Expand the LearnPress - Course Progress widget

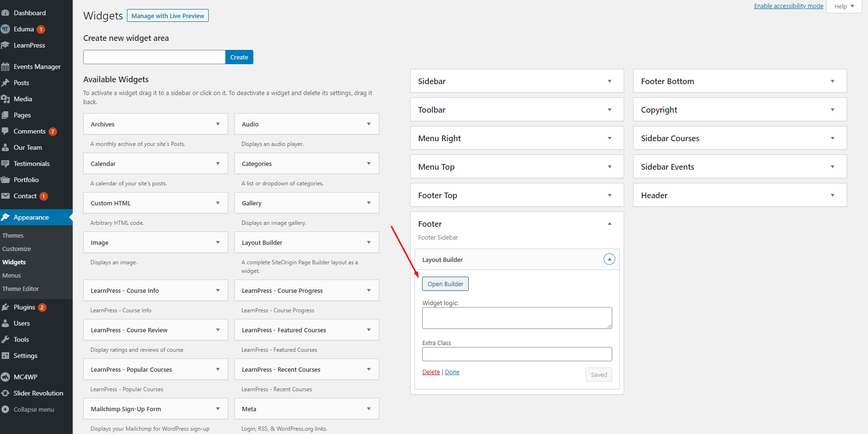[368, 290]
